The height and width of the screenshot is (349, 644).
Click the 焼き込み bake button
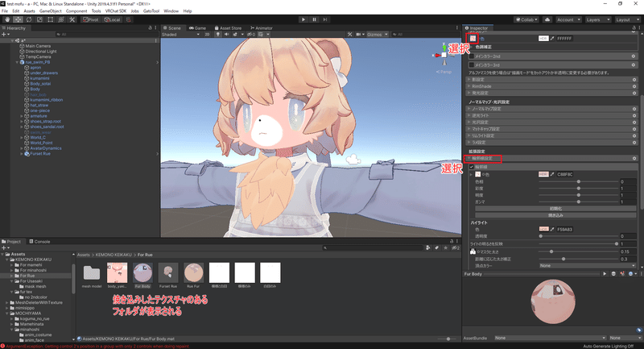pyautogui.click(x=555, y=215)
